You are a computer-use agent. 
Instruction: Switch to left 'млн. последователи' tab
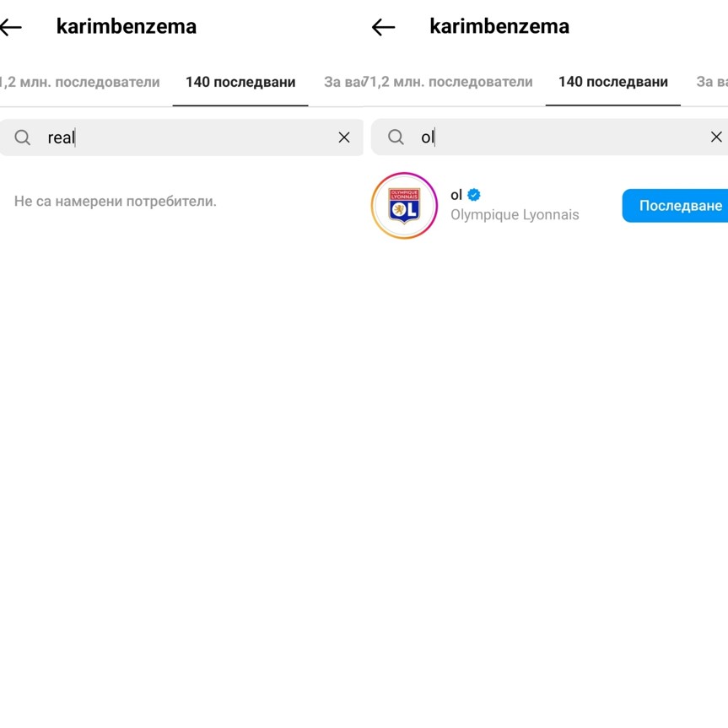[x=80, y=82]
